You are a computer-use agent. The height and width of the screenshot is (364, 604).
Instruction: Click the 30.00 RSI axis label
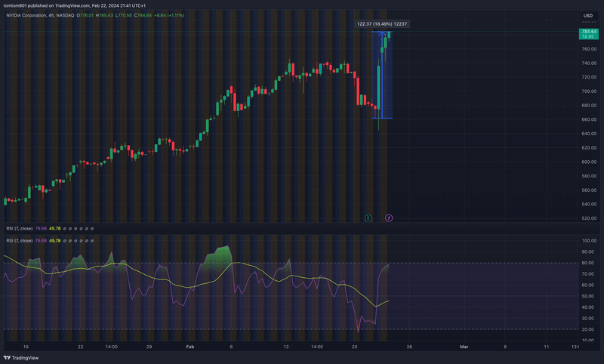[590, 319]
